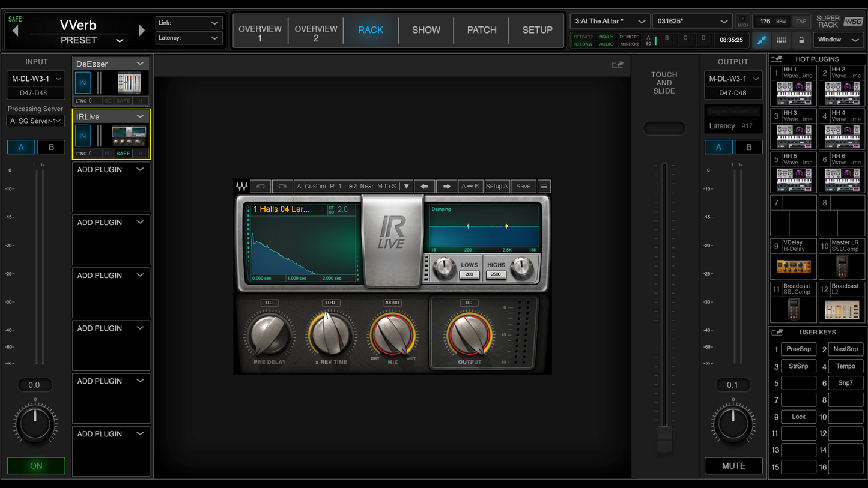Select hot plugin 3 HH 3 thumbnail
Image resolution: width=868 pixels, height=488 pixels.
tap(794, 136)
